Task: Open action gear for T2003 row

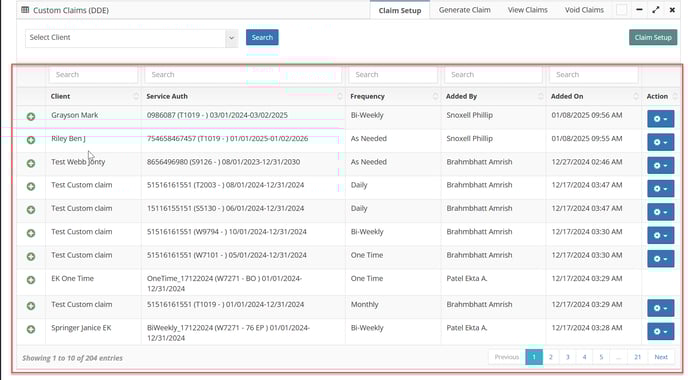Action: pos(660,189)
